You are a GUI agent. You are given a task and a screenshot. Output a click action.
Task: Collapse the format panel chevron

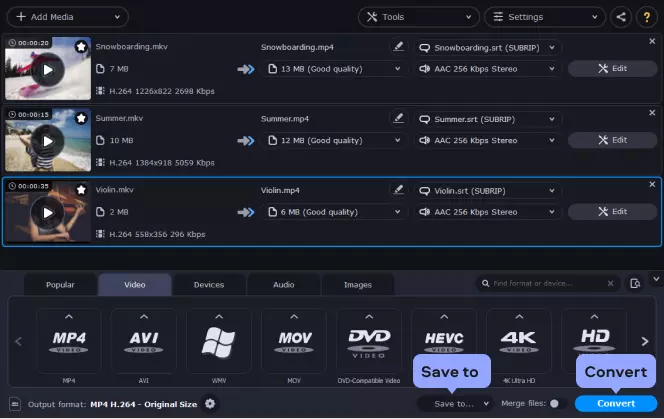pos(656,279)
